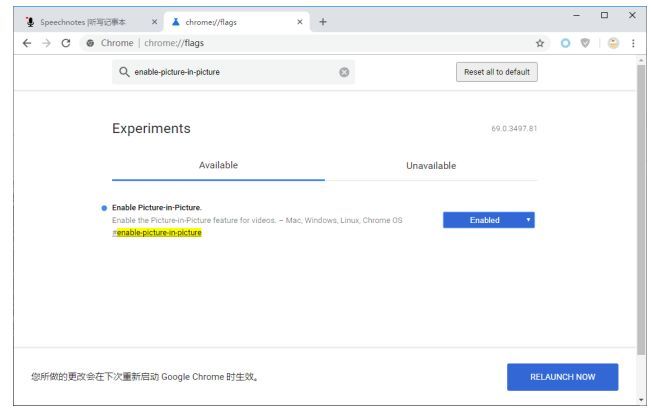
Task: Bookmark this page with the star icon
Action: pyautogui.click(x=540, y=43)
